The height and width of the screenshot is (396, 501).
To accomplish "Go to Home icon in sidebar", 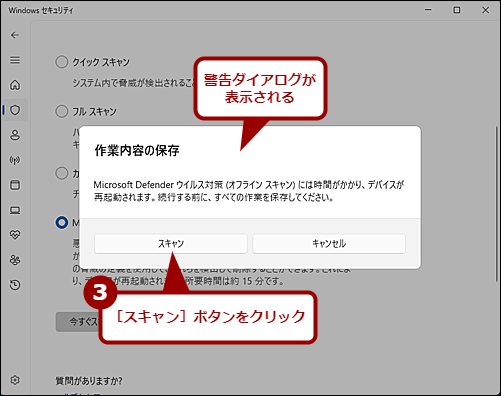I will tap(15, 85).
